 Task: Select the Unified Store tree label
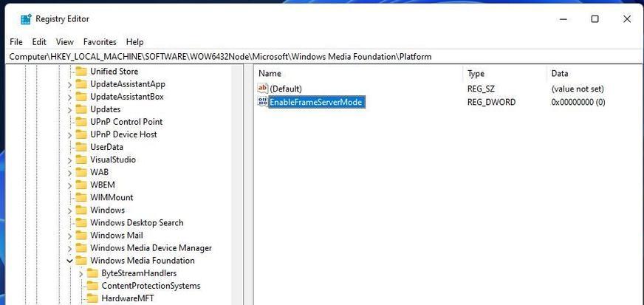pos(114,72)
